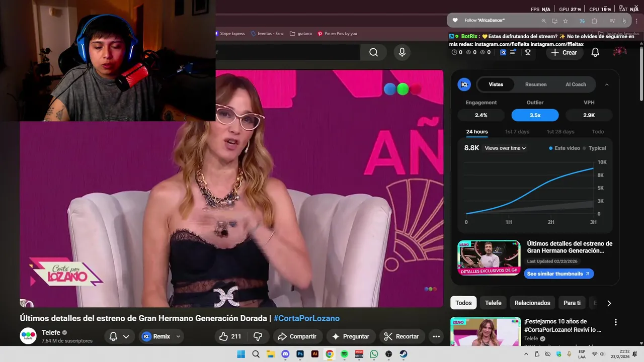Select 1st 7 days tab
Screen dimensions: 644x362
tap(517, 132)
